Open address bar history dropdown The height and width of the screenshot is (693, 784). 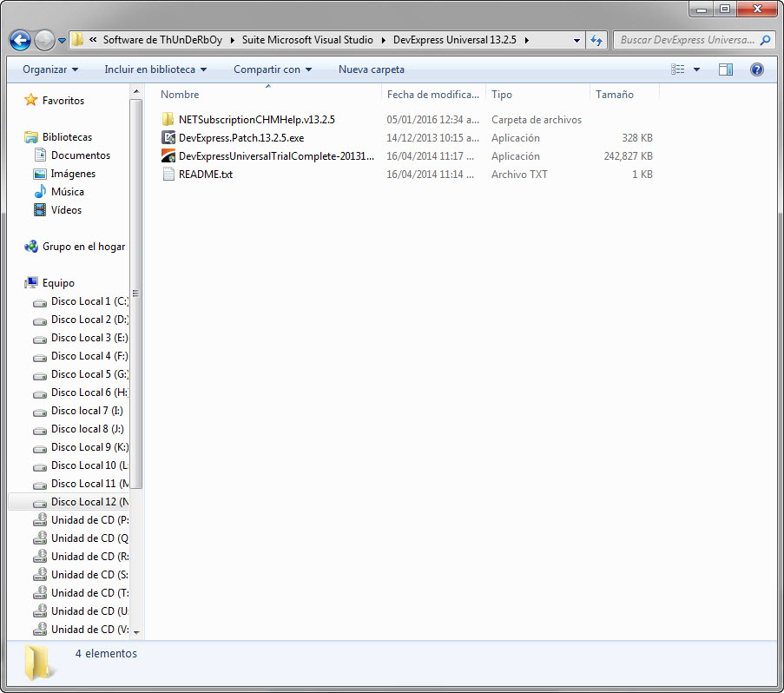click(x=576, y=40)
